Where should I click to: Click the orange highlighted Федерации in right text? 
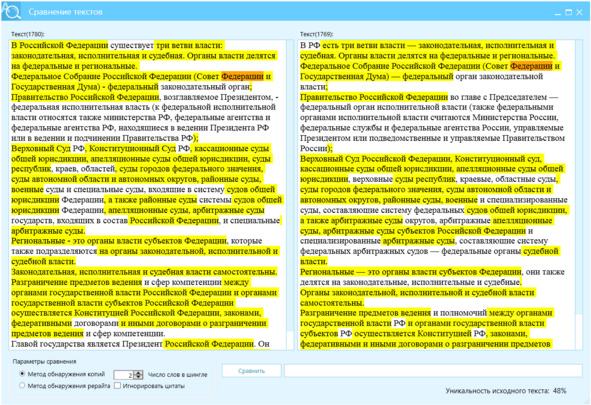531,66
